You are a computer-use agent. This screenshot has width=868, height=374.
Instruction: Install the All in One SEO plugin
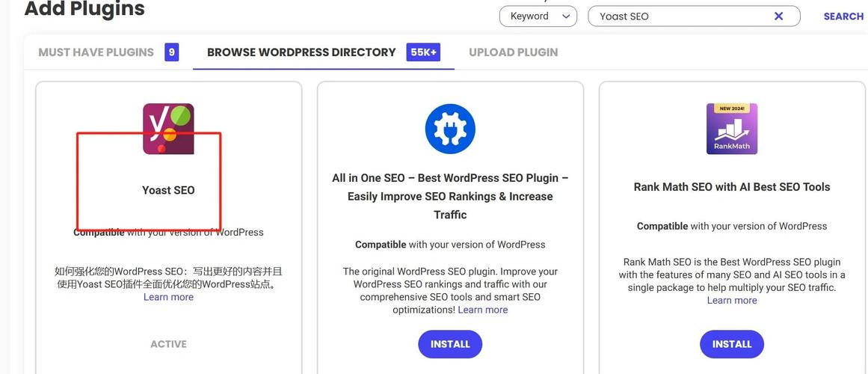click(450, 344)
